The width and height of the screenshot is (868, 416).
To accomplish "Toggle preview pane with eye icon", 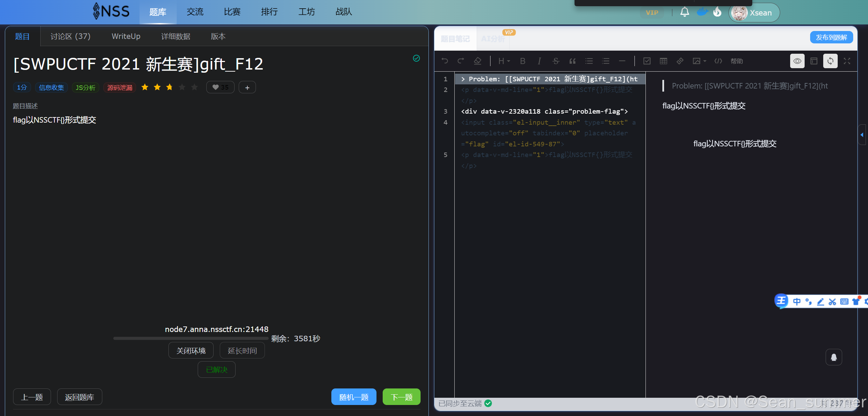I will coord(797,61).
